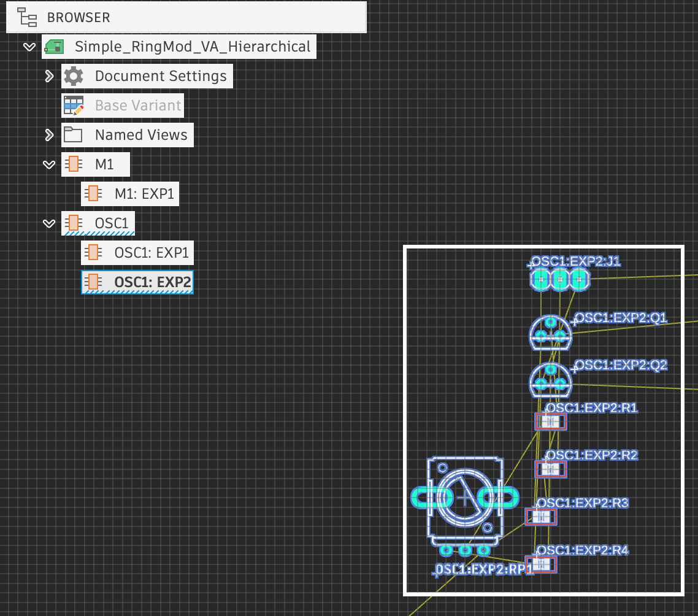Click the OSC1:EXP2:RP1 label
Image resolution: width=698 pixels, height=616 pixels.
pos(484,569)
